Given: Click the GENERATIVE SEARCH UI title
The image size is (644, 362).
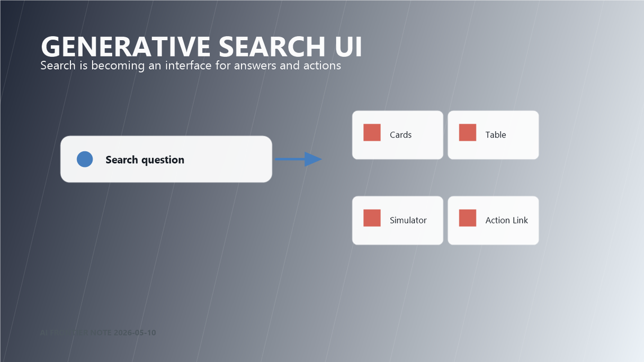Looking at the screenshot, I should click(202, 47).
